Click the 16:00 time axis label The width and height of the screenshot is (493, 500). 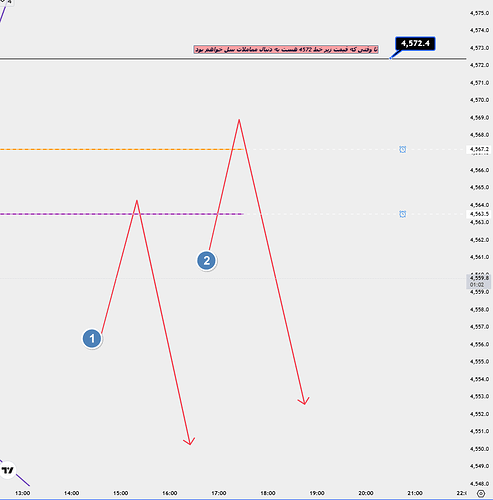point(170,493)
